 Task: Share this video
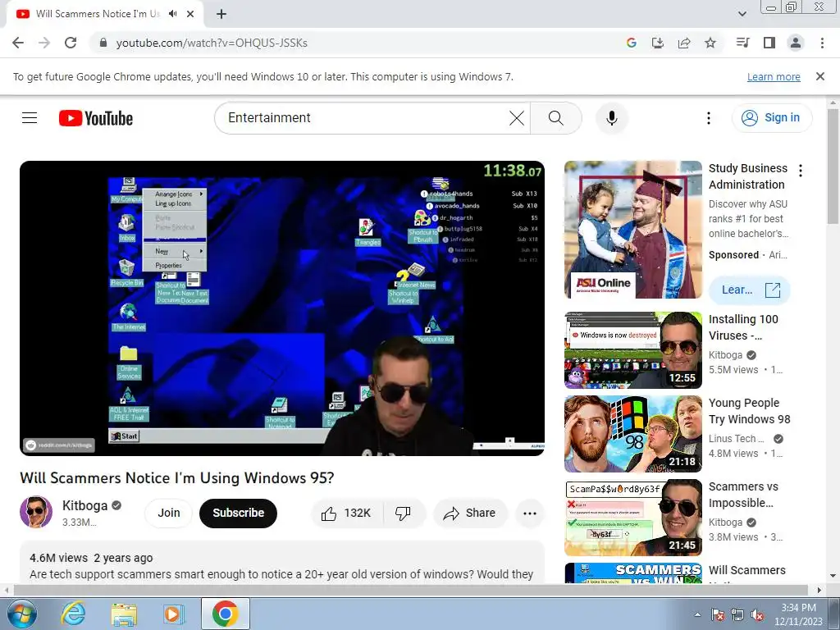tap(470, 513)
